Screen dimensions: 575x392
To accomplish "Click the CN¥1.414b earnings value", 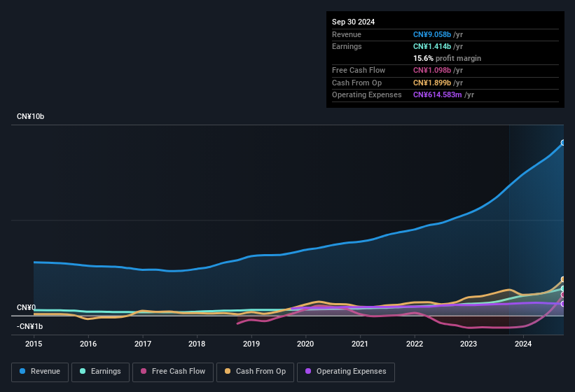I will [x=432, y=46].
